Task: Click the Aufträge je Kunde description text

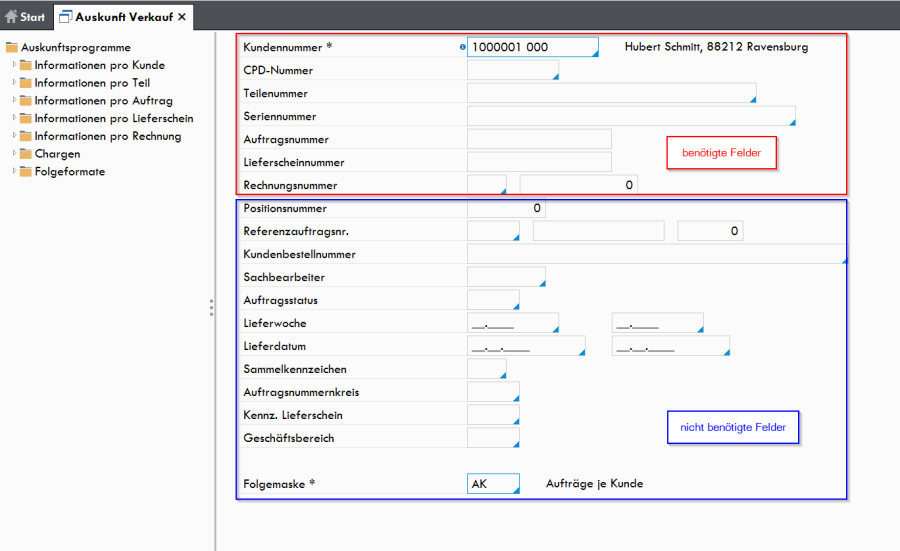Action: coord(594,484)
